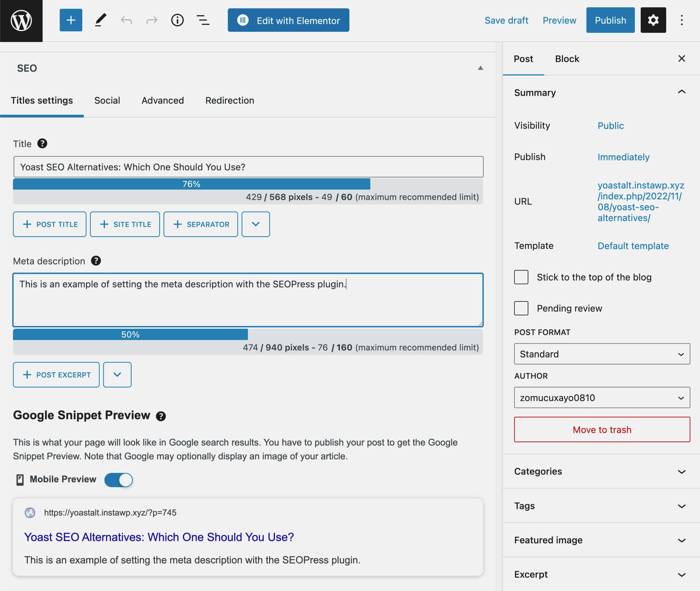Open the Author dropdown zomucuxayo0810
The width and height of the screenshot is (700, 591).
pyautogui.click(x=602, y=397)
